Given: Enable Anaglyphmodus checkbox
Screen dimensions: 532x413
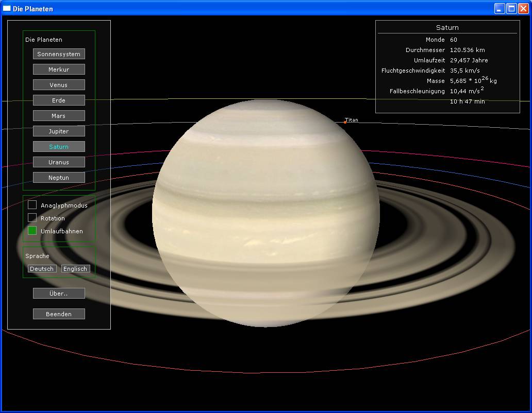Looking at the screenshot, I should point(32,205).
